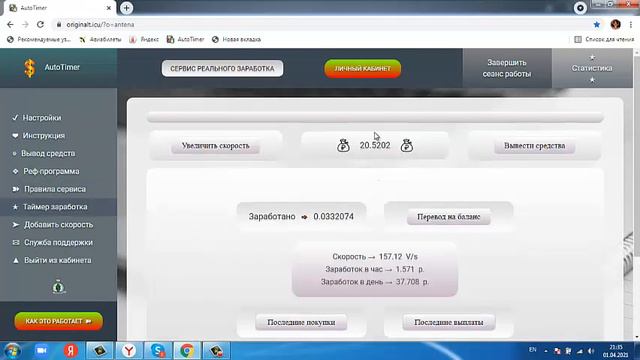
Task: Click the progress bar at top of panel
Action: 375,118
